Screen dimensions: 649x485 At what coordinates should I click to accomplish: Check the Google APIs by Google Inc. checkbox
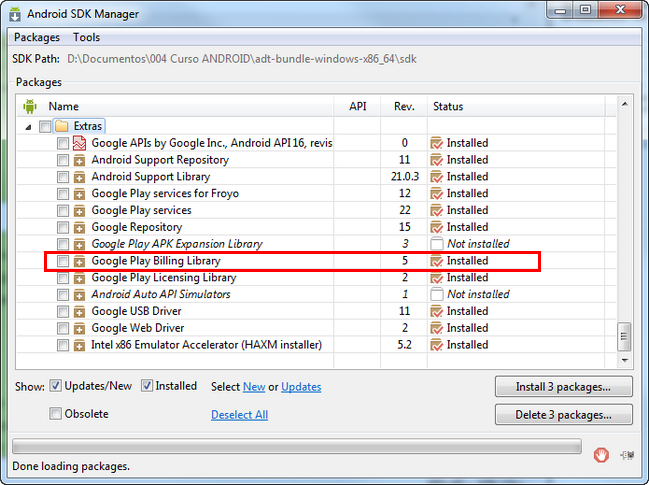pyautogui.click(x=62, y=143)
